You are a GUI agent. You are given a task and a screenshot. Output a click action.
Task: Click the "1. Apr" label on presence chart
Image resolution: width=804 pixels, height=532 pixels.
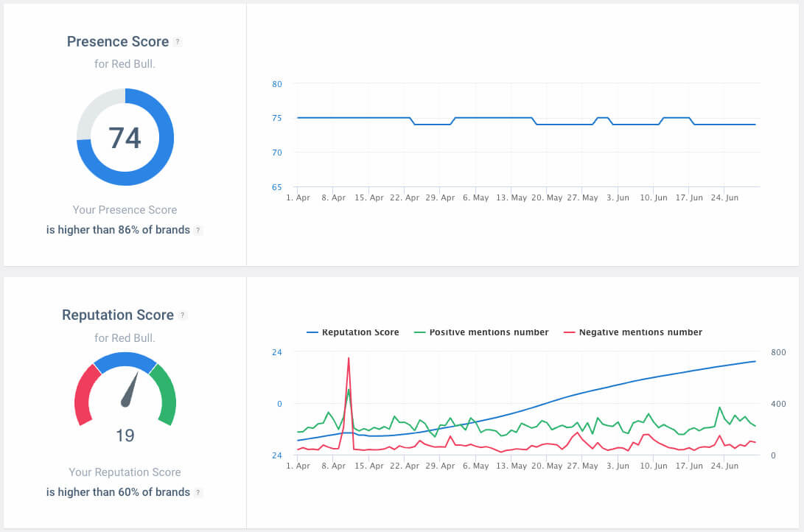pos(298,197)
